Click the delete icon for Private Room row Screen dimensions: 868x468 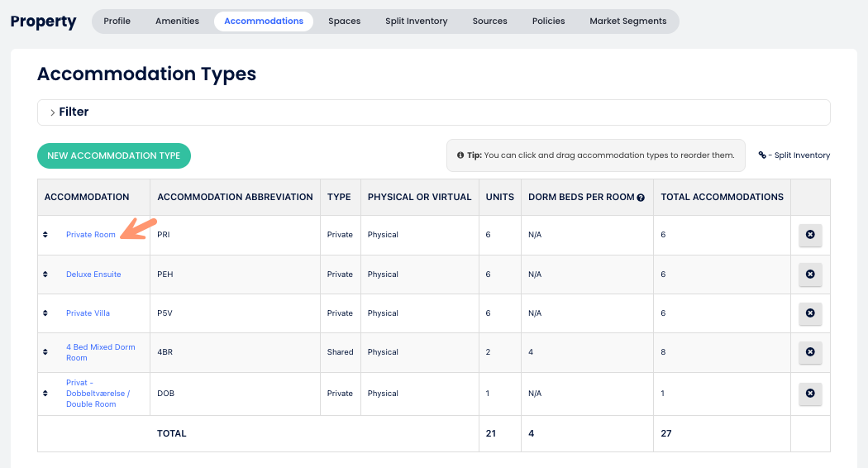pos(810,235)
